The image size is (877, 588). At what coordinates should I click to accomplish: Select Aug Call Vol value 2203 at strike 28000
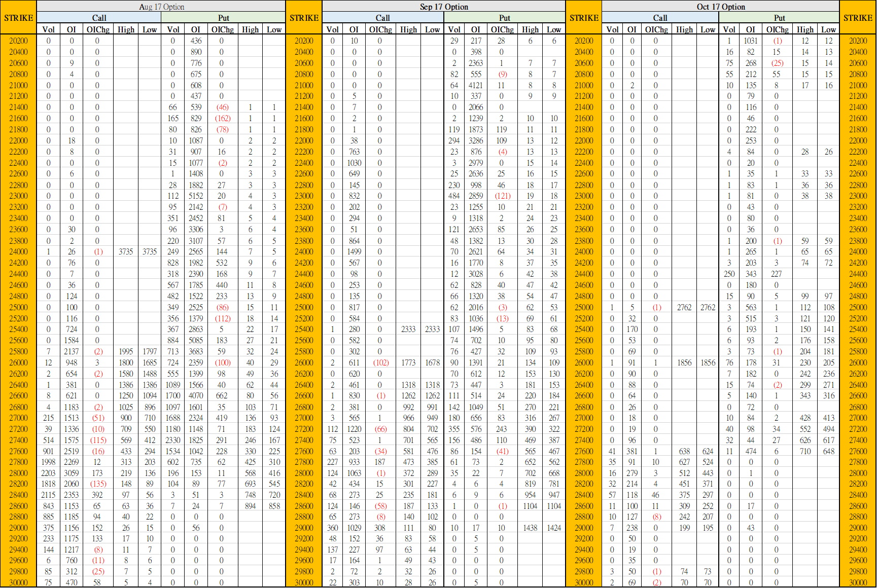(x=48, y=473)
